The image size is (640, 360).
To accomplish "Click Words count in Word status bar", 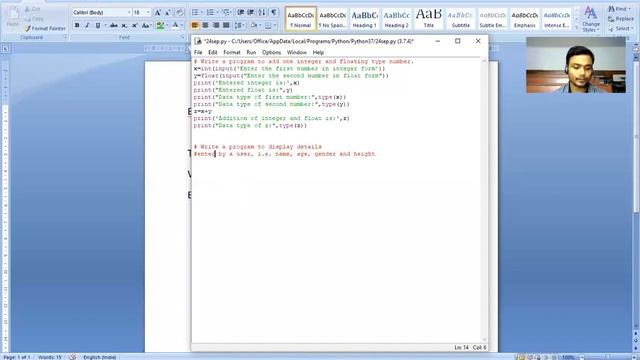I will tap(50, 357).
